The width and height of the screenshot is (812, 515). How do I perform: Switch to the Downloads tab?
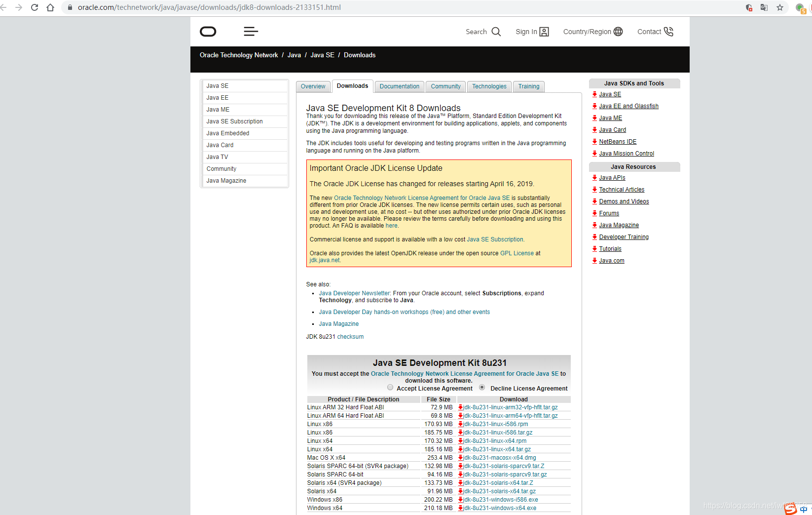click(352, 86)
